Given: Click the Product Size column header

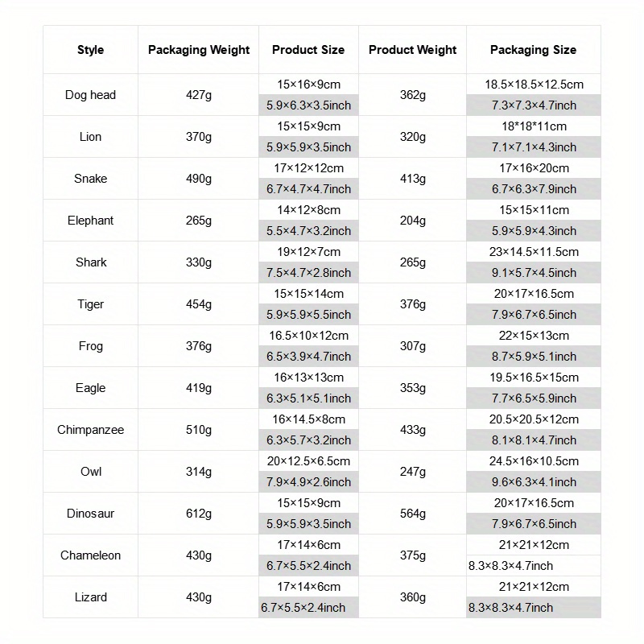Looking at the screenshot, I should [x=308, y=50].
